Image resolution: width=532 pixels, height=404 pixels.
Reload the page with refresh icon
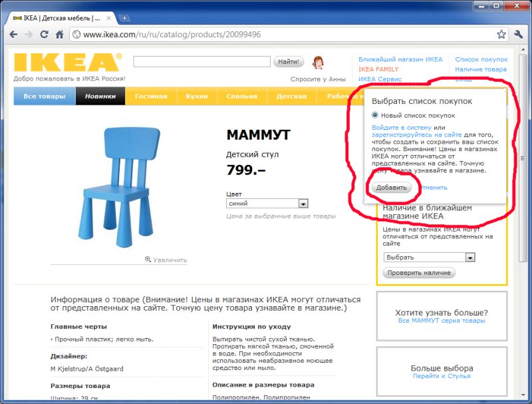(x=45, y=34)
